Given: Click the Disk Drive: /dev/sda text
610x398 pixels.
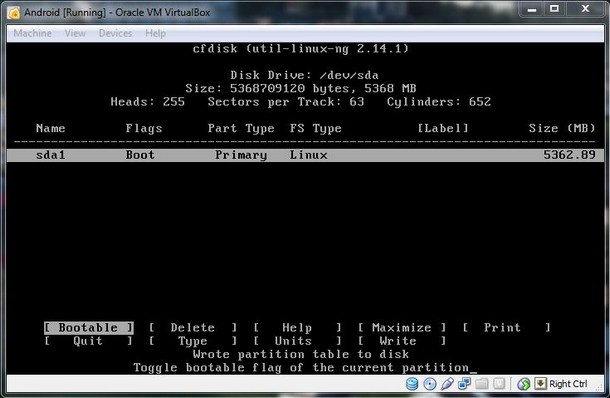Looking at the screenshot, I should [304, 75].
